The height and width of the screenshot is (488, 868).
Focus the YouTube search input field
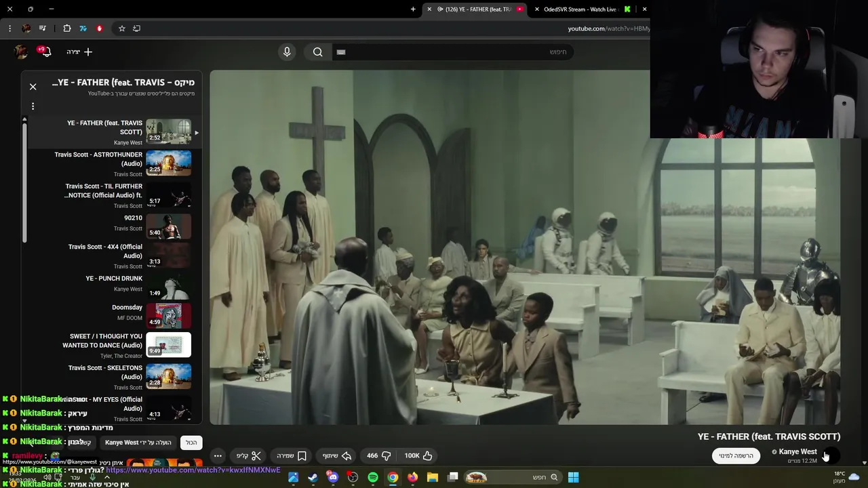tap(453, 52)
